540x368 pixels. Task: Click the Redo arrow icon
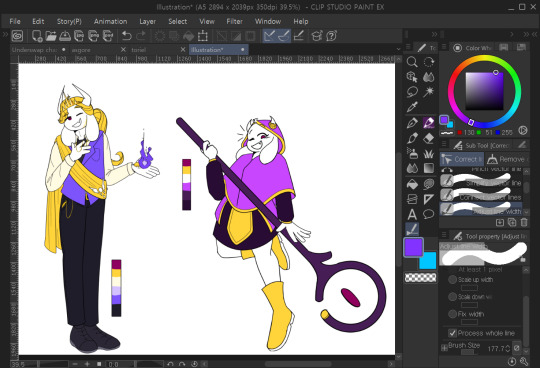click(x=141, y=36)
